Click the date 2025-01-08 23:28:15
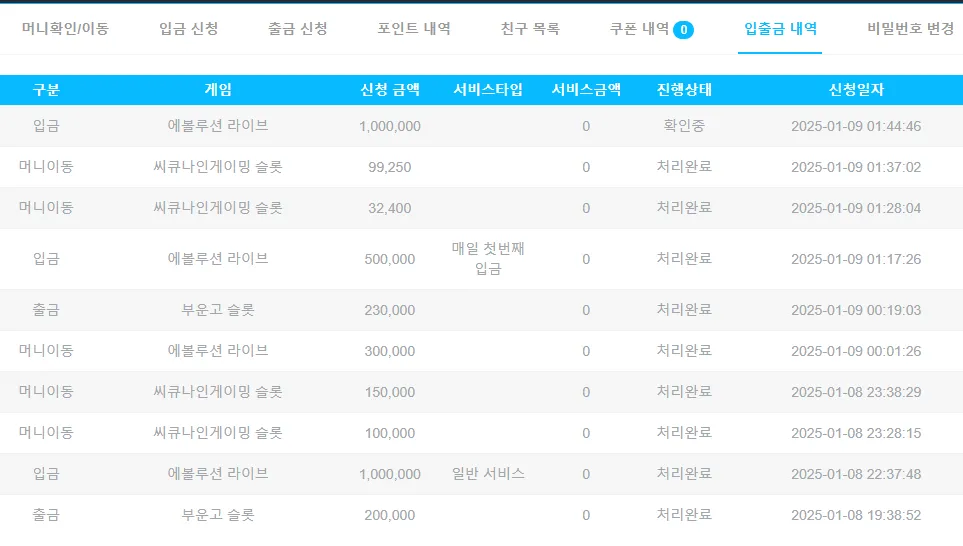Image resolution: width=963 pixels, height=546 pixels. 856,434
